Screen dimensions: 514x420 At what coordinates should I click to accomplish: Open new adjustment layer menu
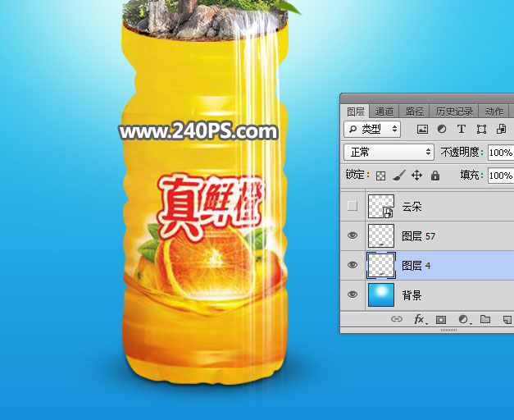coord(463,319)
